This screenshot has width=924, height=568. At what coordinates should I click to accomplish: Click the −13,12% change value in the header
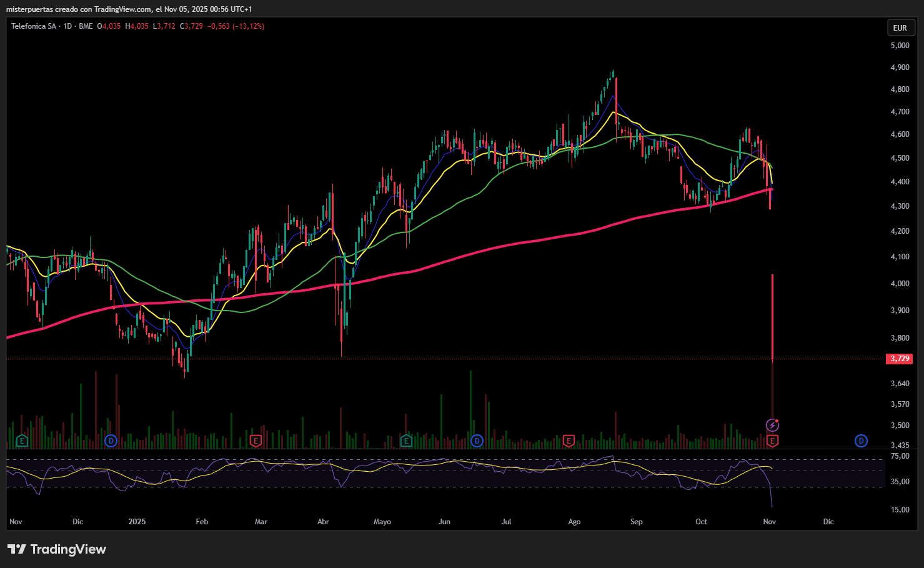pyautogui.click(x=249, y=26)
